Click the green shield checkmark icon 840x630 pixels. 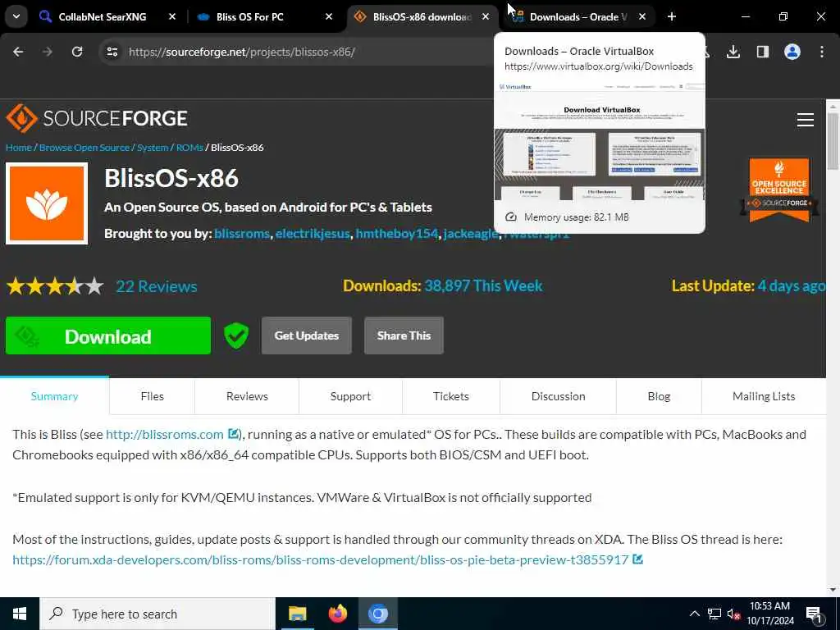236,336
